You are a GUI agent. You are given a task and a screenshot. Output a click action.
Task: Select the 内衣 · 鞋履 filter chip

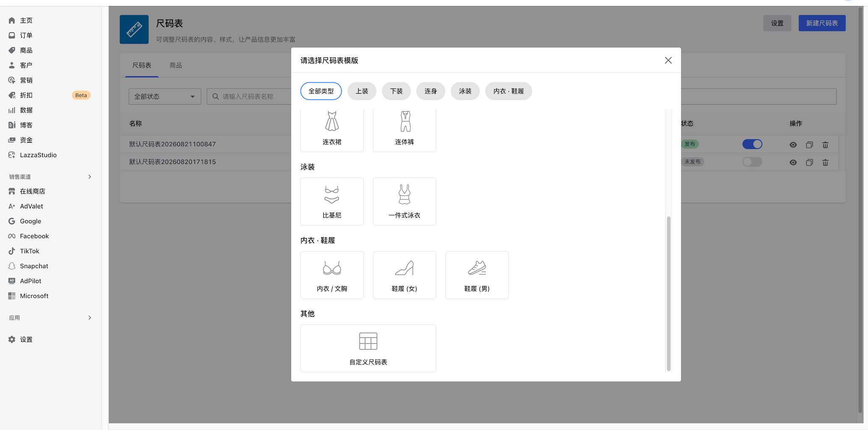click(509, 91)
